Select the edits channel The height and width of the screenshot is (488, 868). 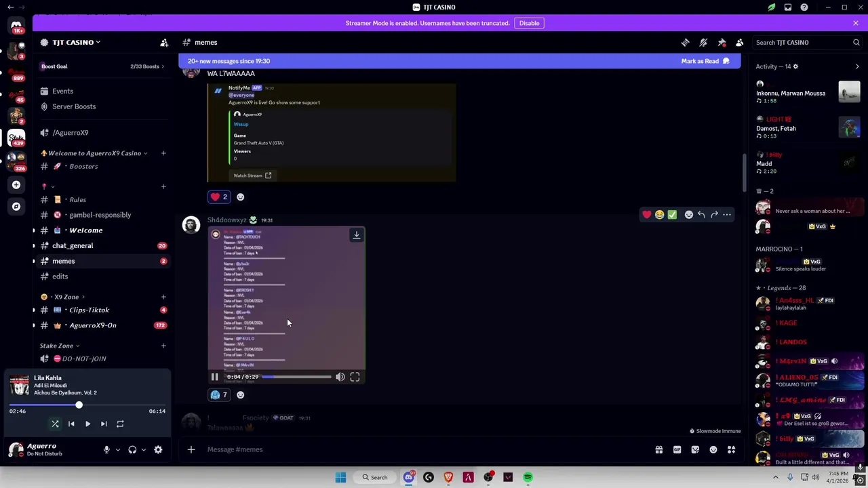pos(102,277)
